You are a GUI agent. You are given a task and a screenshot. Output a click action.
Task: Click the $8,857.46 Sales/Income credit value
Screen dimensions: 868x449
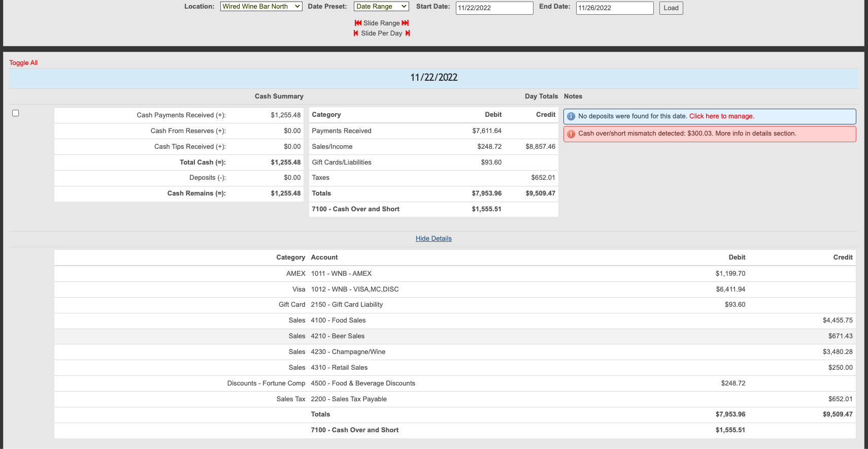coord(541,147)
